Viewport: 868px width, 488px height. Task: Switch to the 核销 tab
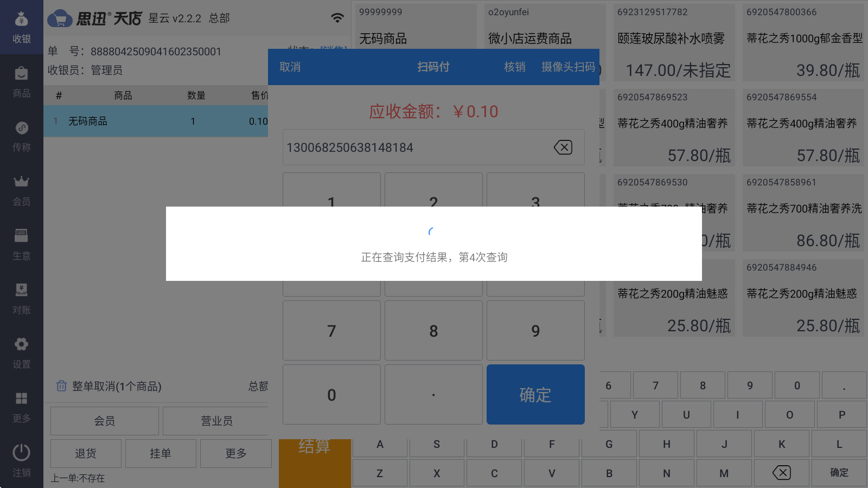coord(514,67)
